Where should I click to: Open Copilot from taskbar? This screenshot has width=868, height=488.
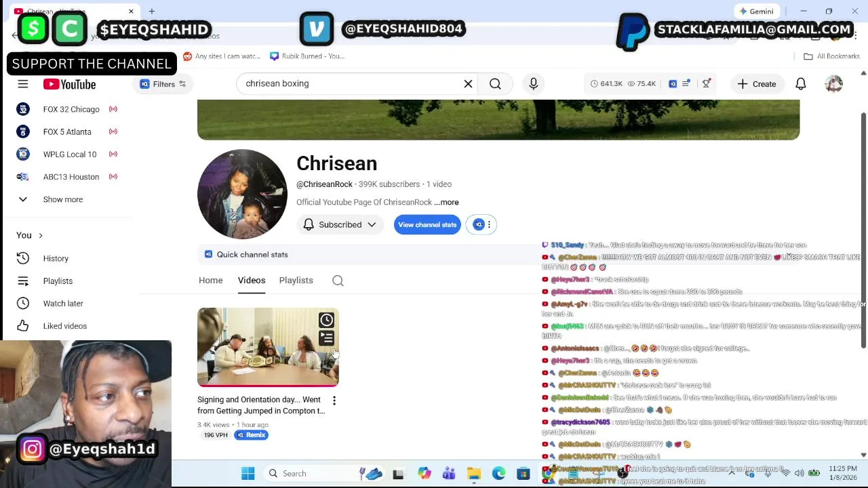click(424, 473)
